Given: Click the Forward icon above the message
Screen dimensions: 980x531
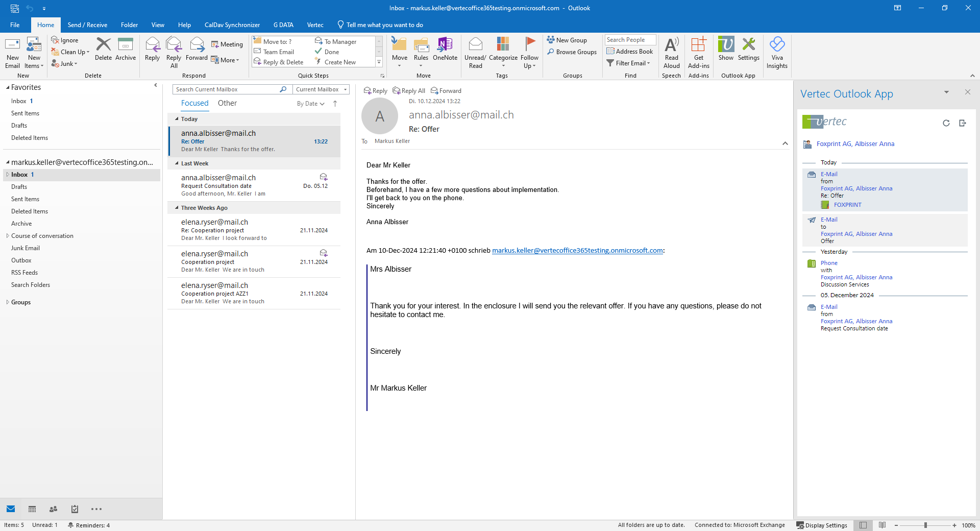Looking at the screenshot, I should (445, 90).
